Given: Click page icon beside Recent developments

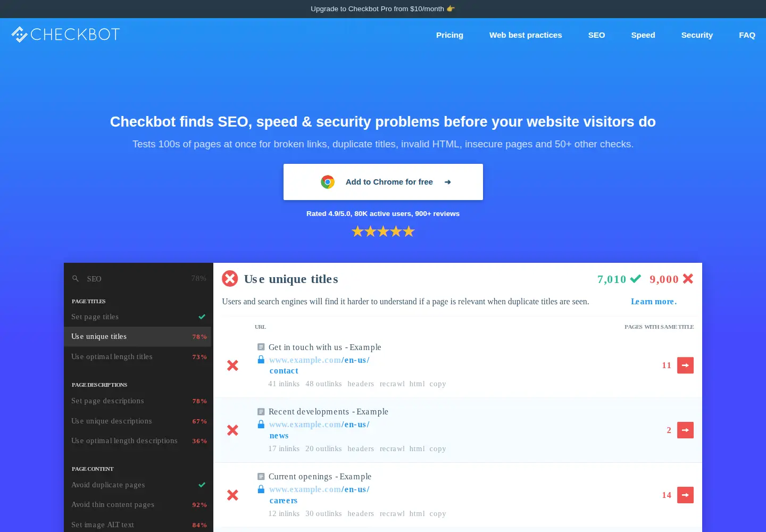Looking at the screenshot, I should coord(261,412).
